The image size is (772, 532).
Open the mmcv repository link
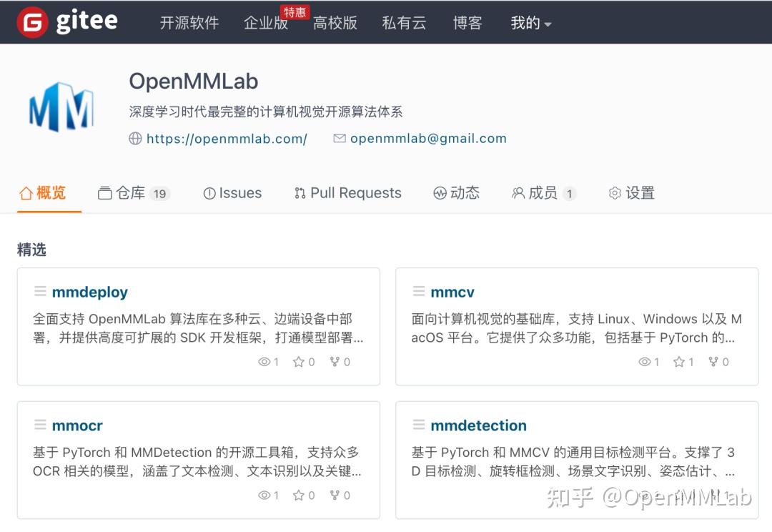tap(452, 292)
